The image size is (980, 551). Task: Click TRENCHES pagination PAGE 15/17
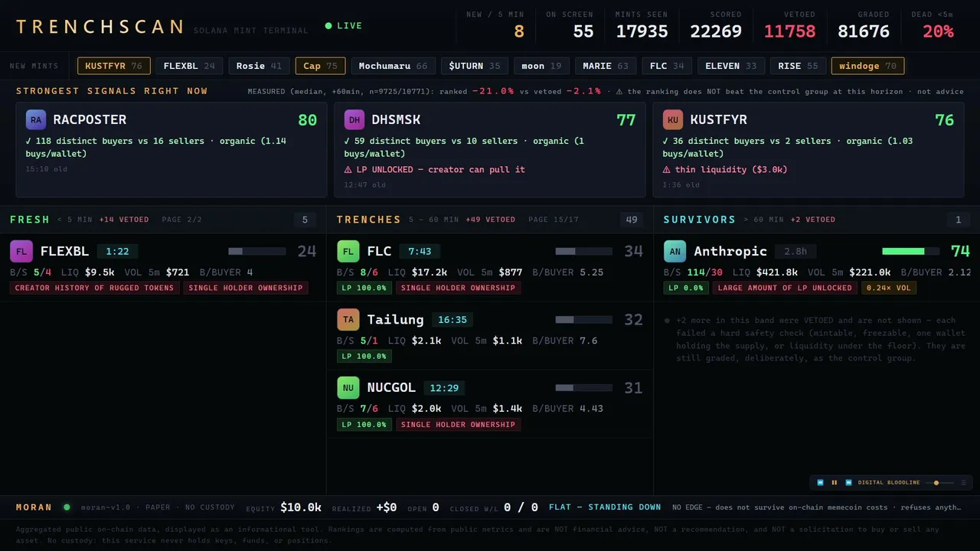click(x=554, y=220)
